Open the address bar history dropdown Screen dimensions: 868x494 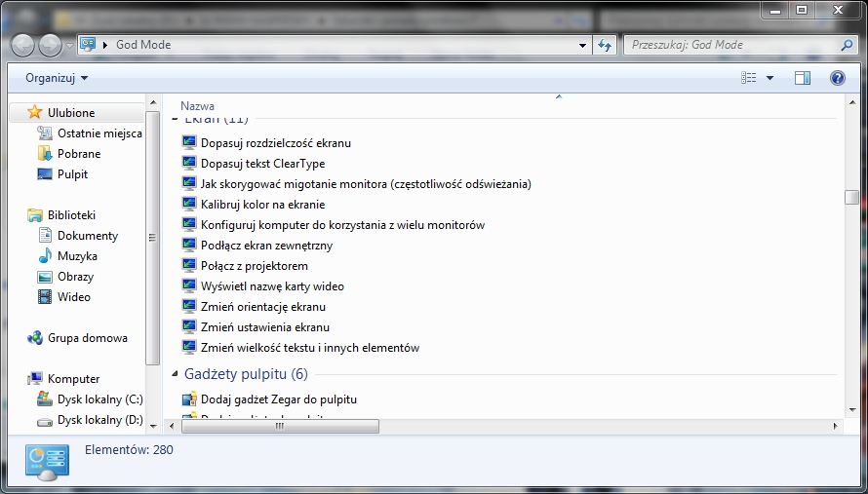[582, 46]
